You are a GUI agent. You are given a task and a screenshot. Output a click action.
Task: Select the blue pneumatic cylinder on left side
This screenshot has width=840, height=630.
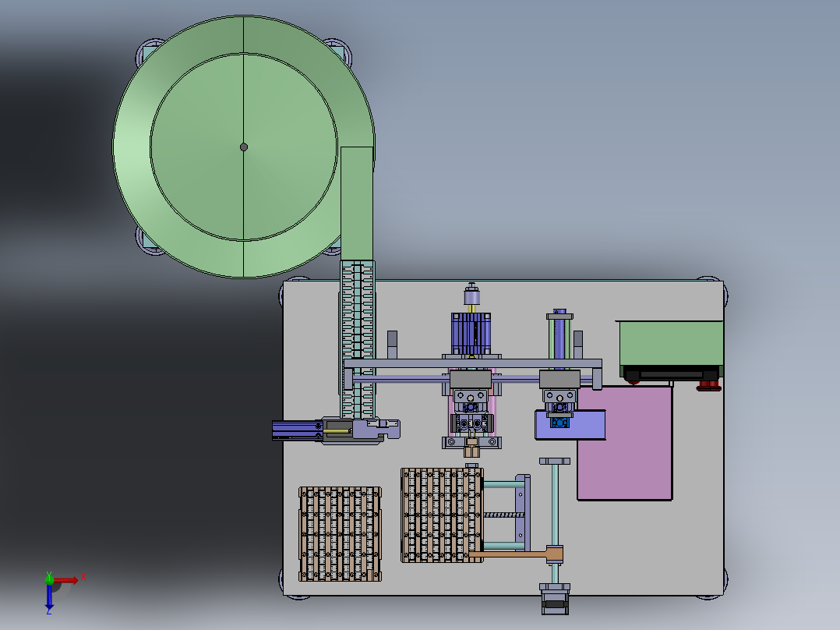click(x=298, y=430)
